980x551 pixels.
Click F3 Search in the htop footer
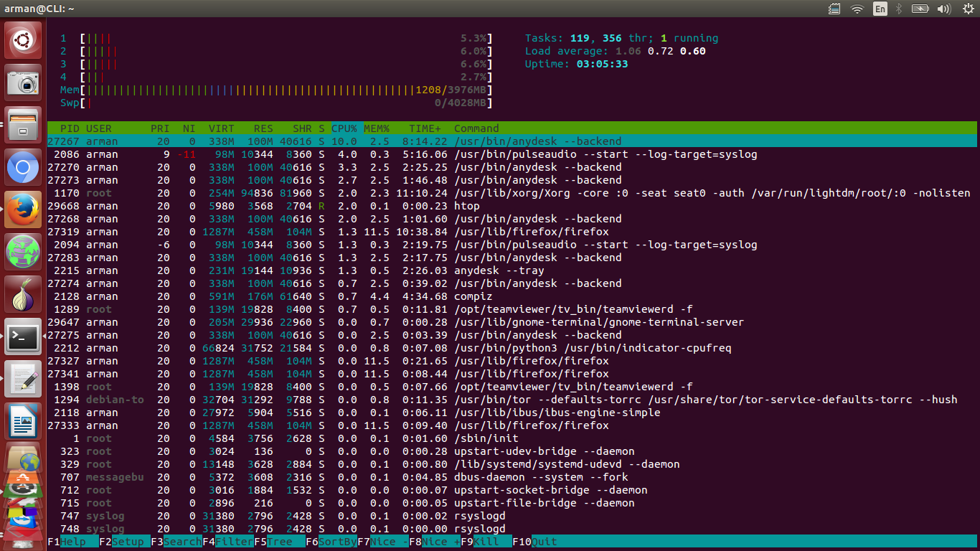coord(176,542)
